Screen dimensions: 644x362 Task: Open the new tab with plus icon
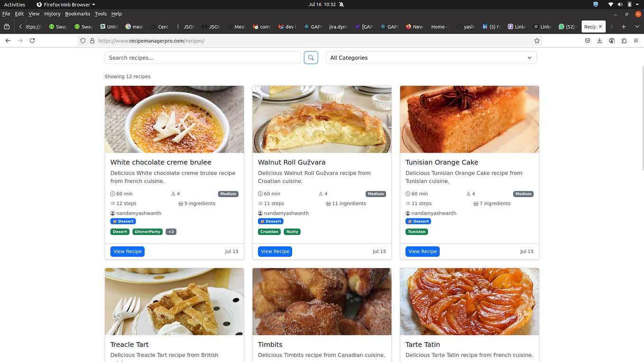(x=624, y=27)
